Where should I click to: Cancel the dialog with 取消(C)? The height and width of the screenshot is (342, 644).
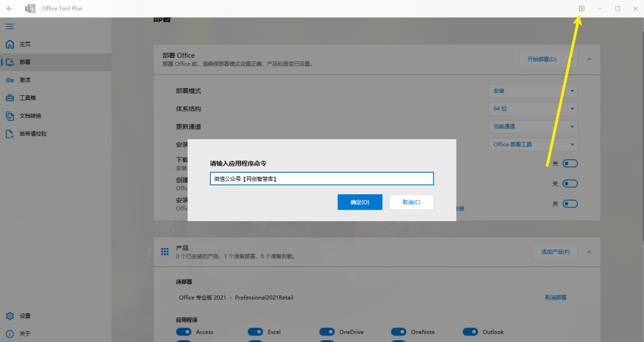411,202
